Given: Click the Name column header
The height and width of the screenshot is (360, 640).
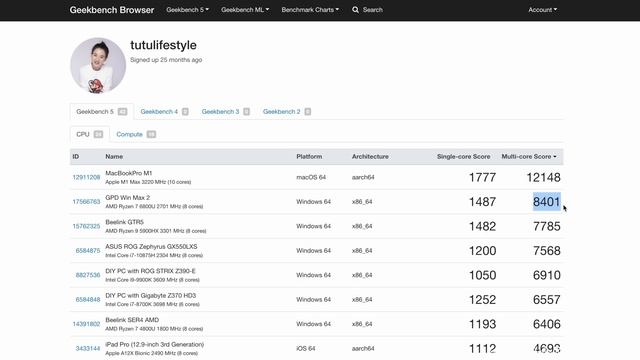Looking at the screenshot, I should (114, 156).
